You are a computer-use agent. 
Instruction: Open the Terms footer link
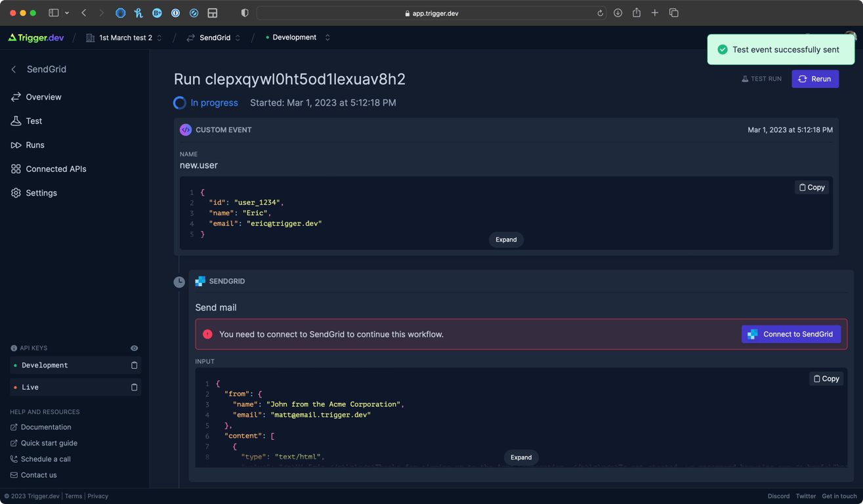74,496
